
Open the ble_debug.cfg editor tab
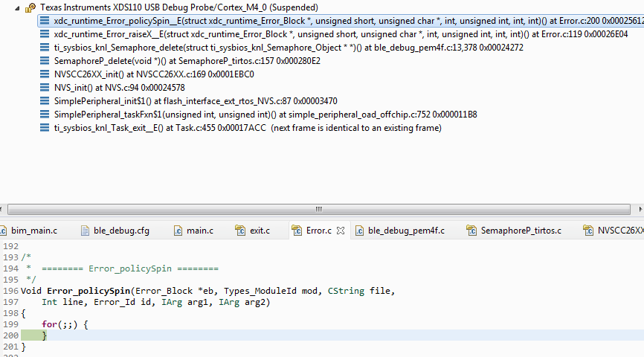[120, 231]
